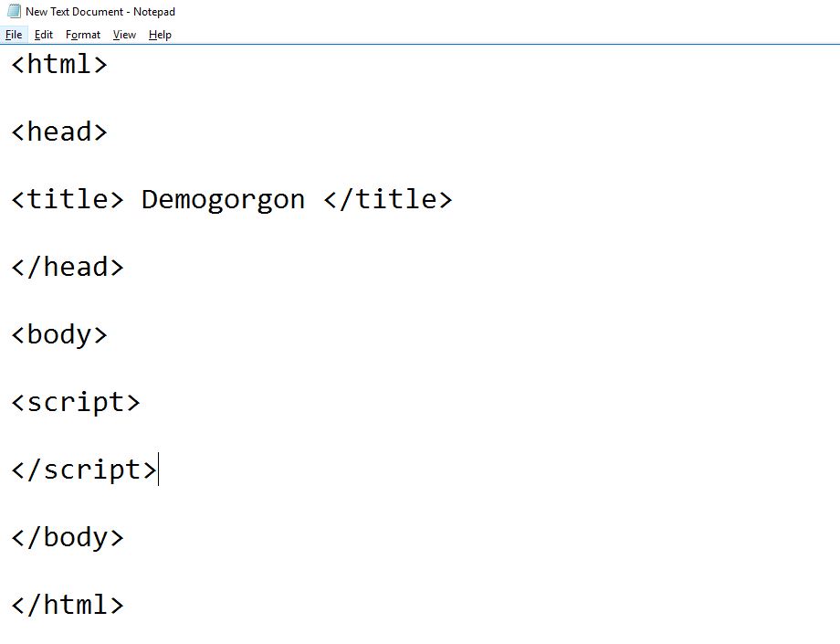Click the opening <script> tag line

76,403
